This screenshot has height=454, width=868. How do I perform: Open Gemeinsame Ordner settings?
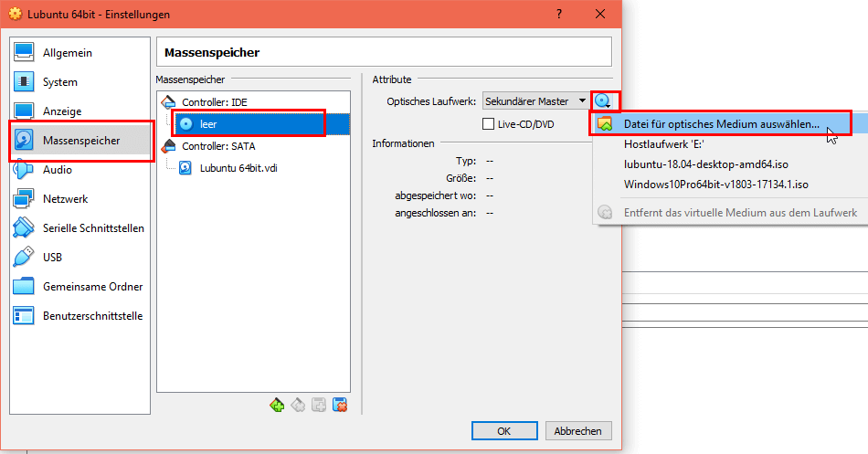(79, 287)
